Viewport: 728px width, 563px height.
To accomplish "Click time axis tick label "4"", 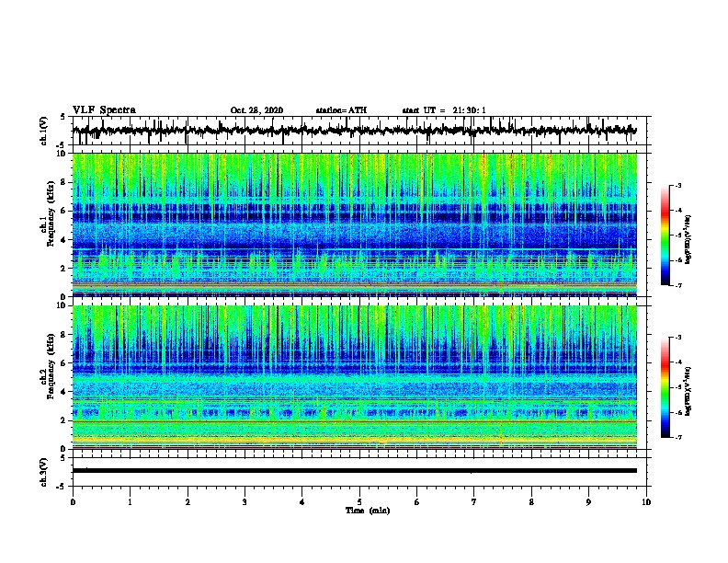I will coord(302,502).
